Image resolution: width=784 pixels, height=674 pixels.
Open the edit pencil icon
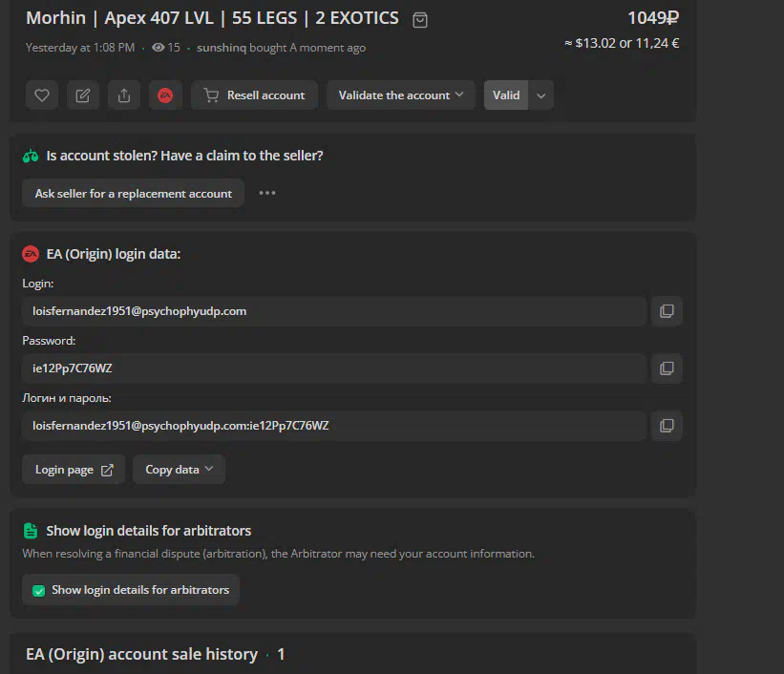(83, 95)
